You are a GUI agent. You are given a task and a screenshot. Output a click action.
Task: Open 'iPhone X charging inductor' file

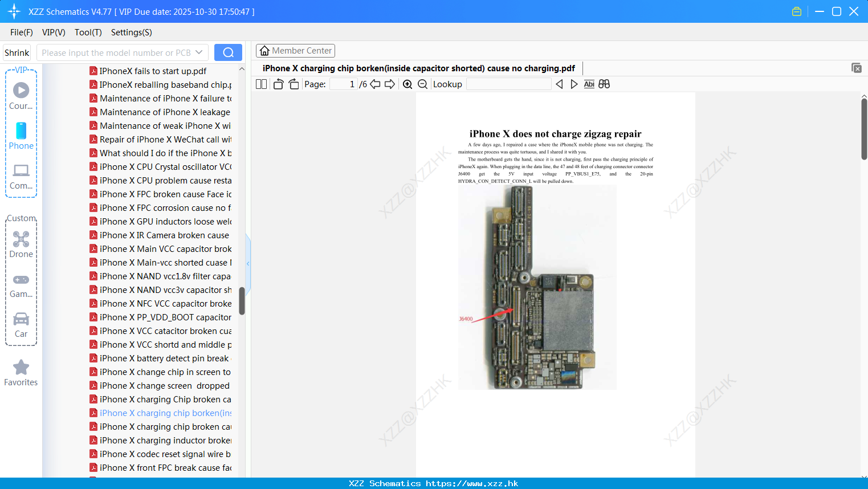click(x=161, y=440)
